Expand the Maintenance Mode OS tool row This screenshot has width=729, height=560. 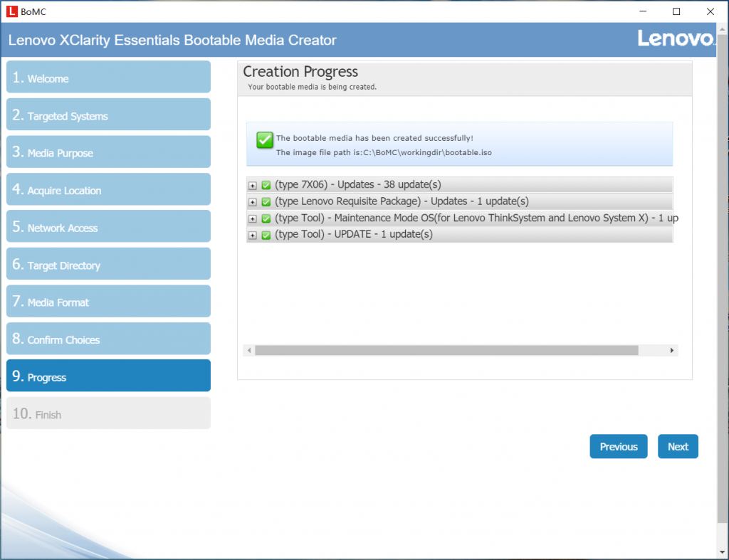point(253,218)
